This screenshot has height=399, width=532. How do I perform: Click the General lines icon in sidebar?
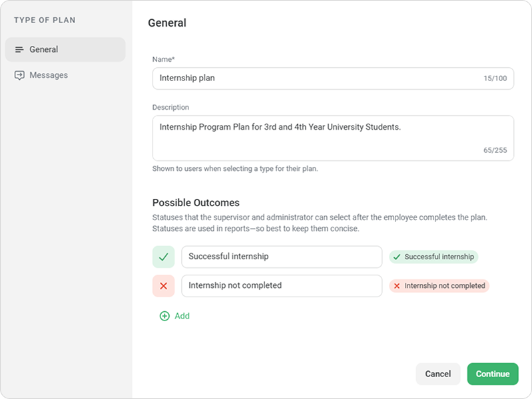point(19,49)
